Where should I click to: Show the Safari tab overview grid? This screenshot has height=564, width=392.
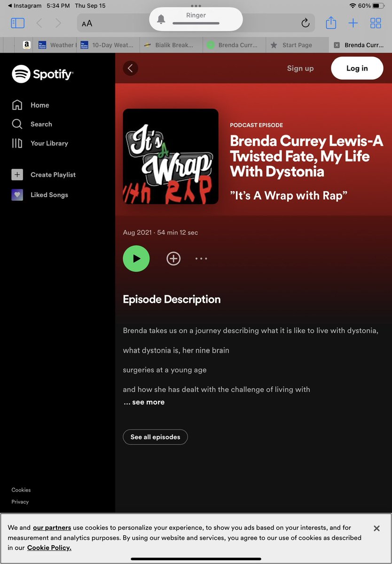(376, 23)
